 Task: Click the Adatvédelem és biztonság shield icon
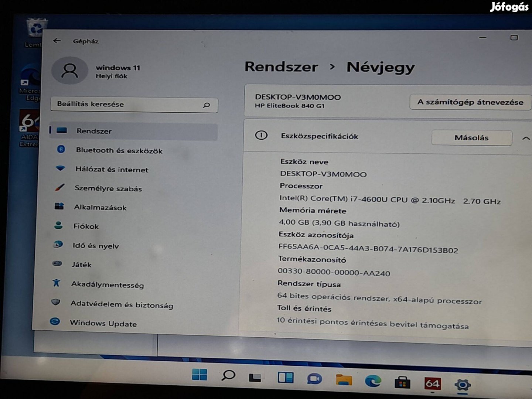pos(56,302)
